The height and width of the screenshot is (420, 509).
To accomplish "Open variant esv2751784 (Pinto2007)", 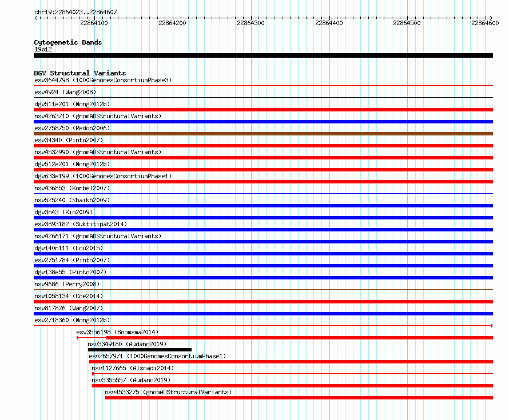I will tap(72, 260).
